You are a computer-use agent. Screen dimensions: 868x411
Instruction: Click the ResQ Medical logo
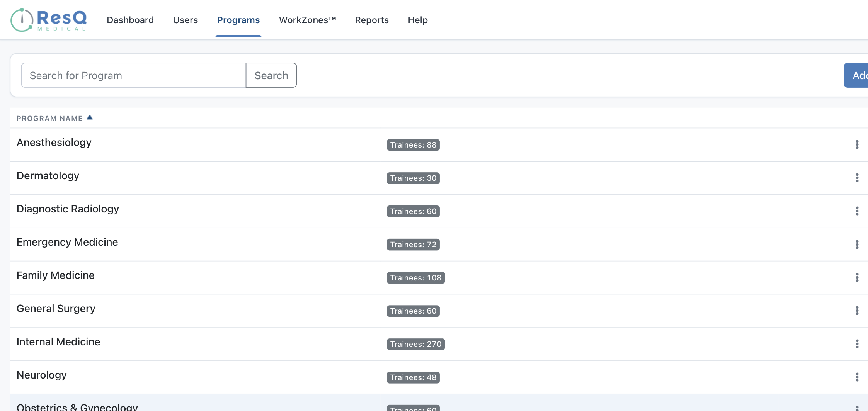tap(49, 20)
